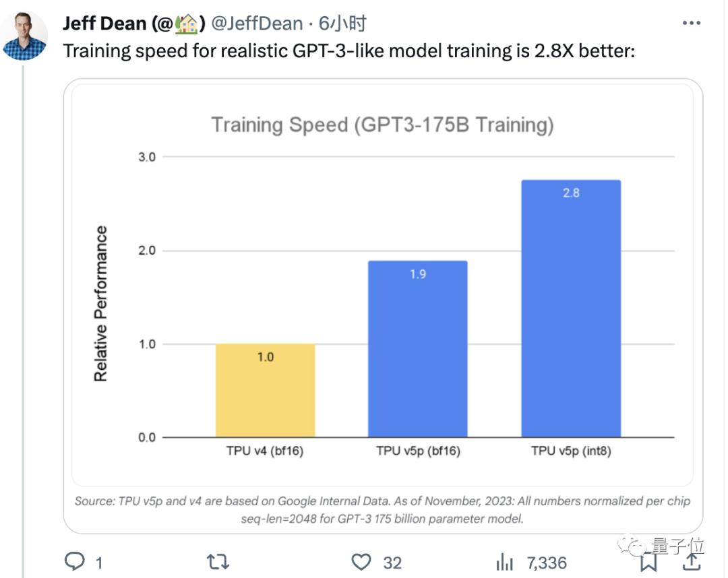The image size is (728, 578).
Task: Click the share upload icon
Action: point(692,560)
